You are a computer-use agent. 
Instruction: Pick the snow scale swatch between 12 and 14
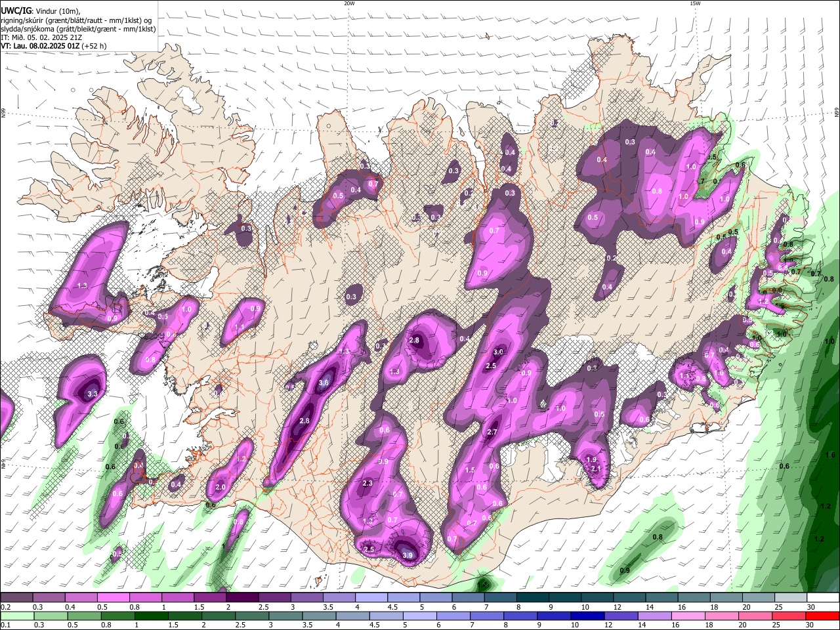coord(630,598)
